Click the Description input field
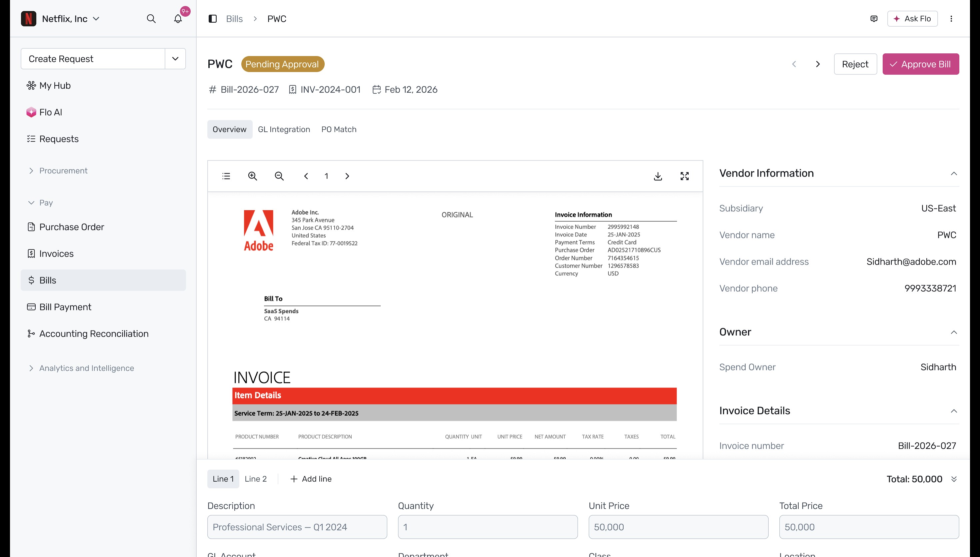The width and height of the screenshot is (980, 557). tap(297, 527)
